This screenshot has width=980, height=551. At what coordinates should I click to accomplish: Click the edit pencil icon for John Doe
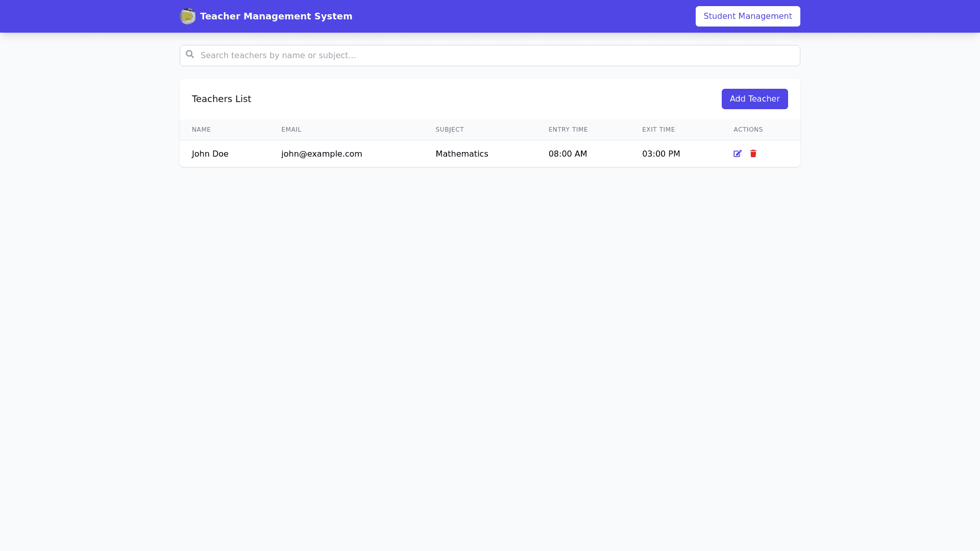737,154
